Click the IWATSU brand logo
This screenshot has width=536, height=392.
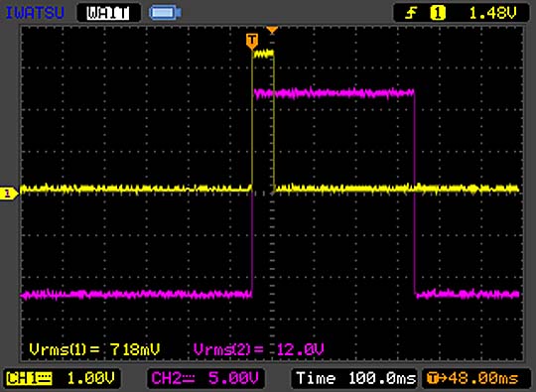(x=35, y=13)
